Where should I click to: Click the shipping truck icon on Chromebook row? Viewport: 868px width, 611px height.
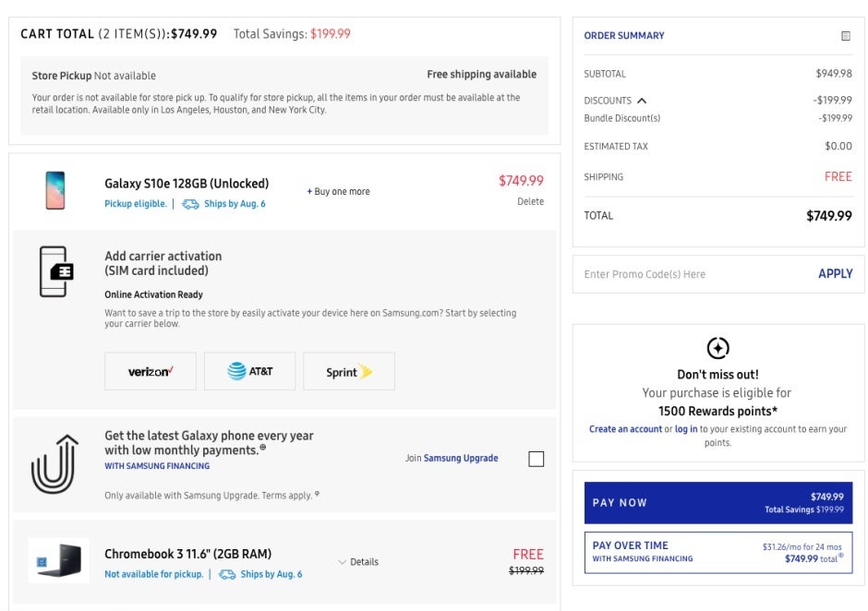(x=227, y=574)
